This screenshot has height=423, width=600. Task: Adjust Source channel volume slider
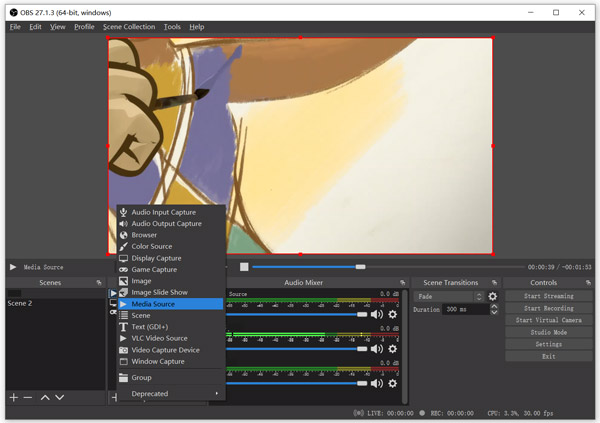coord(296,315)
